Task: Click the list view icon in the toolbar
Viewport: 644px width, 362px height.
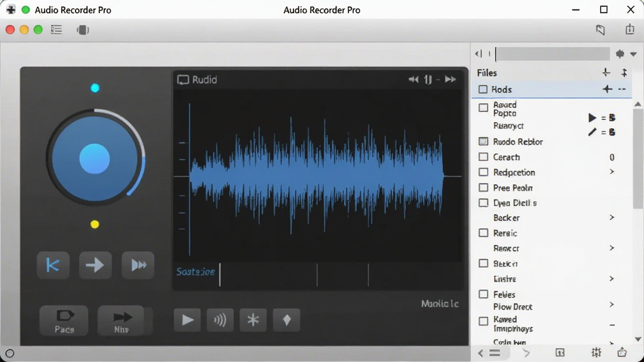Action: [x=56, y=30]
